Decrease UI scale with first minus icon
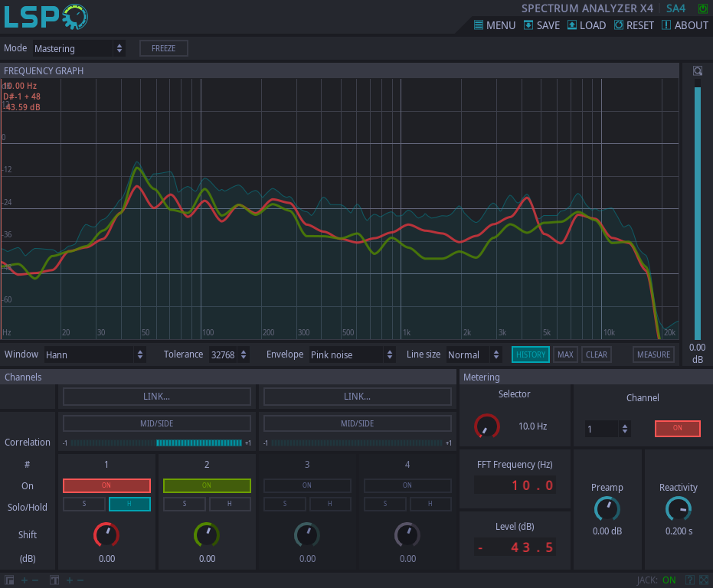This screenshot has height=588, width=713. [x=35, y=580]
